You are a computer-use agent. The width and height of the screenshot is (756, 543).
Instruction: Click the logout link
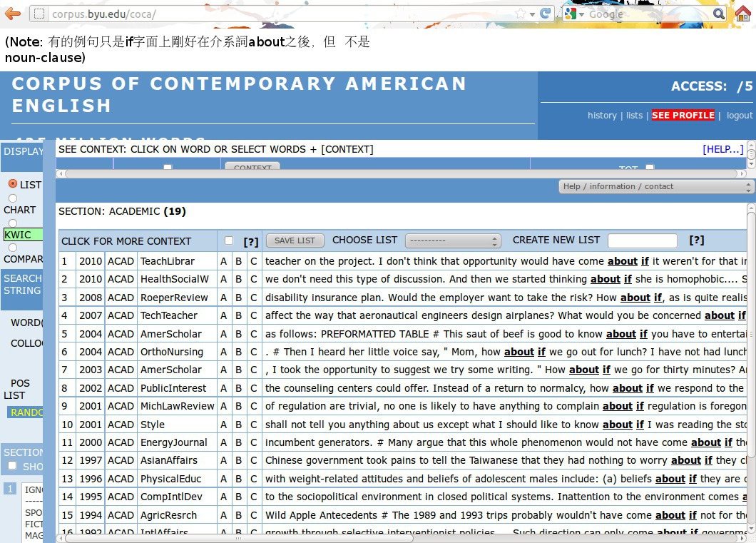click(739, 116)
